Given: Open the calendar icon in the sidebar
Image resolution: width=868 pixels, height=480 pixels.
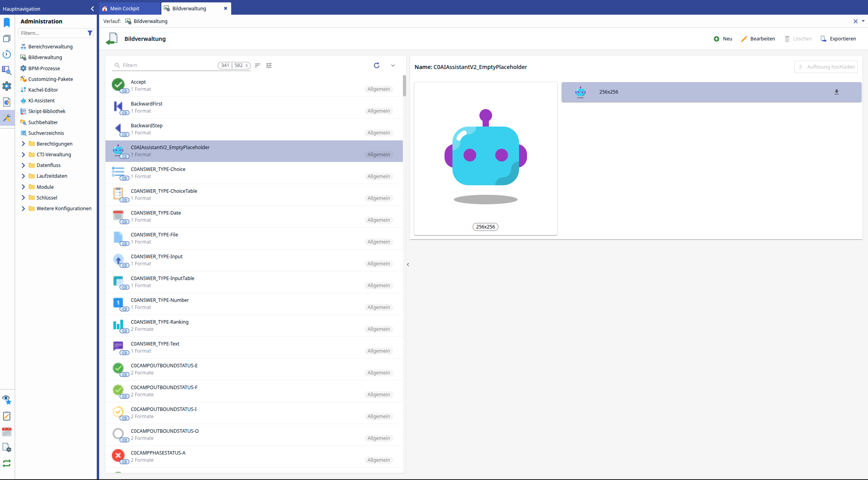Looking at the screenshot, I should tap(7, 432).
